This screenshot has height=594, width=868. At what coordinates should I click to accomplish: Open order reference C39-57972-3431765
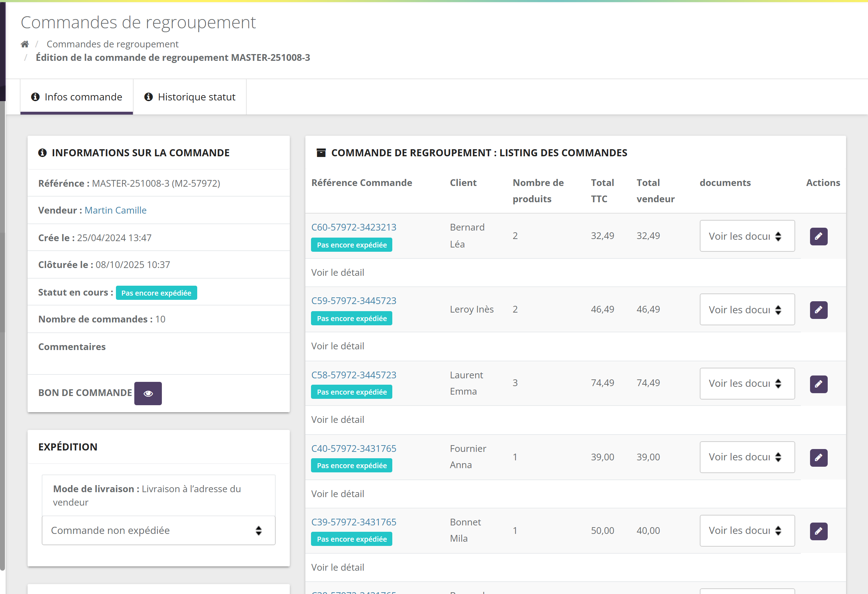(354, 522)
